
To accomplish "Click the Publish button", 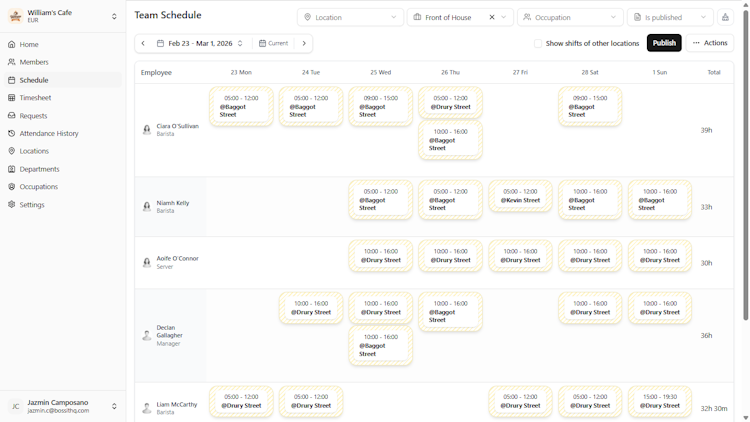I will click(x=664, y=43).
